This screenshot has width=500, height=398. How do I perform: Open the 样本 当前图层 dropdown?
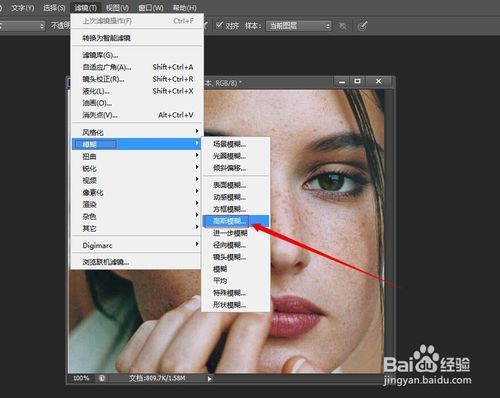pyautogui.click(x=299, y=26)
